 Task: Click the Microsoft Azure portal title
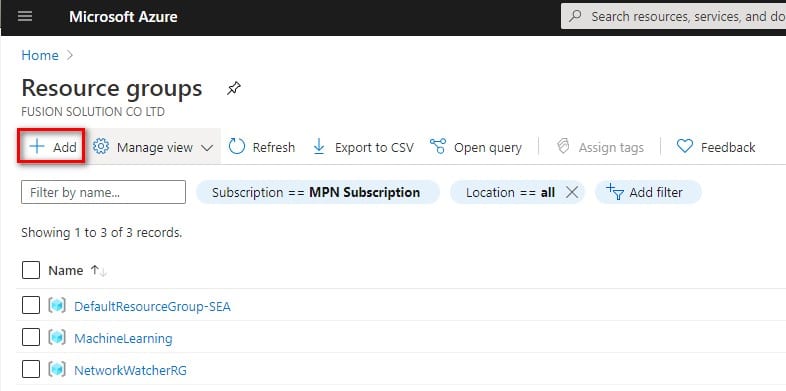(123, 17)
